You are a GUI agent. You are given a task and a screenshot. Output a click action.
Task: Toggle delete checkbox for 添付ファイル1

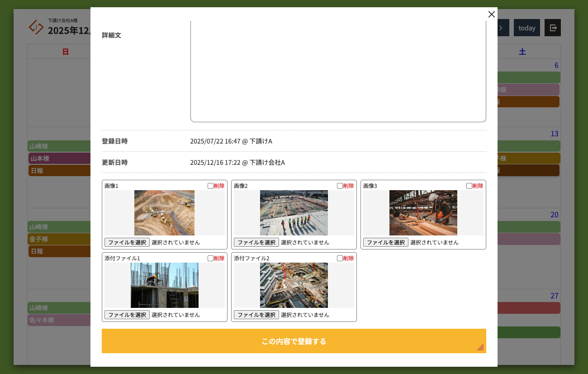pos(210,258)
